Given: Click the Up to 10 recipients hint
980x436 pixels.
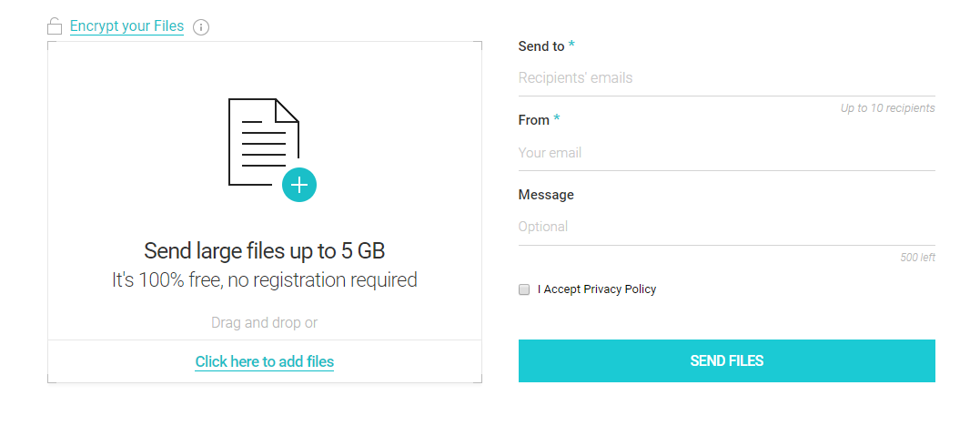Looking at the screenshot, I should (x=887, y=108).
